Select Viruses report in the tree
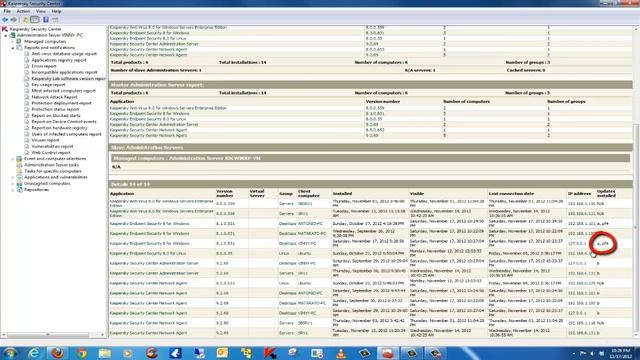Viewport: 640px width, 360px height. coord(45,140)
